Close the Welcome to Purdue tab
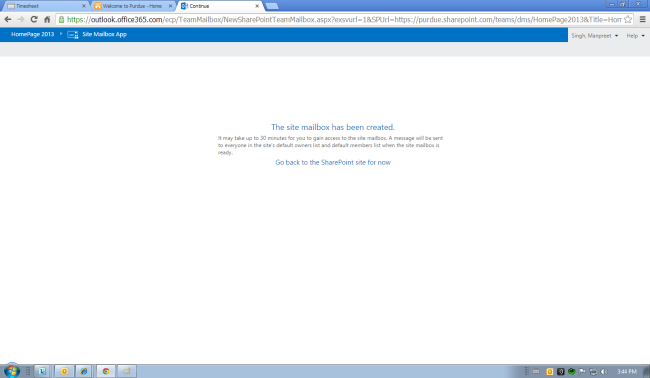This screenshot has width=650, height=378. (x=170, y=6)
